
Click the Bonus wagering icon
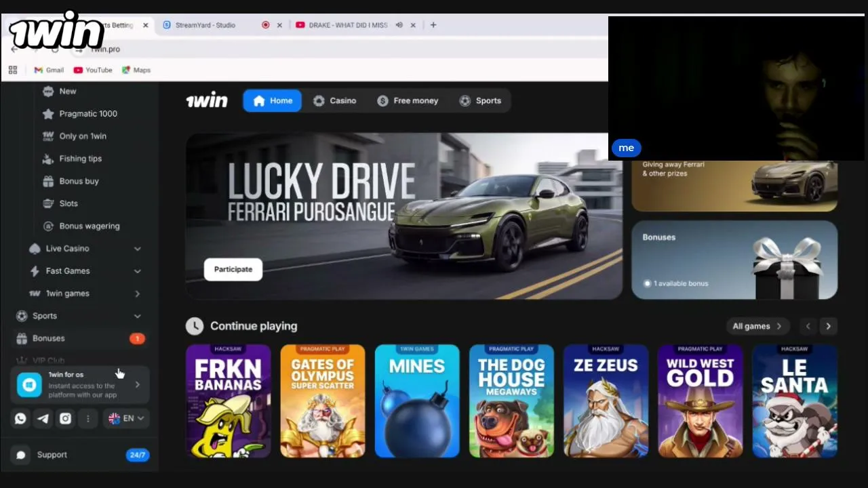48,226
